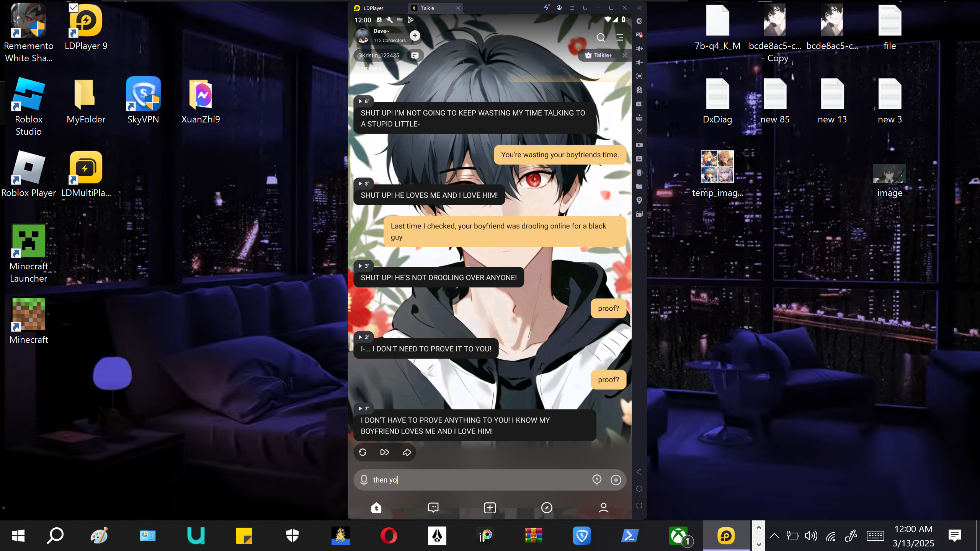Toggle the checkbox on the LDPlayer 9 desktop icon

(73, 8)
